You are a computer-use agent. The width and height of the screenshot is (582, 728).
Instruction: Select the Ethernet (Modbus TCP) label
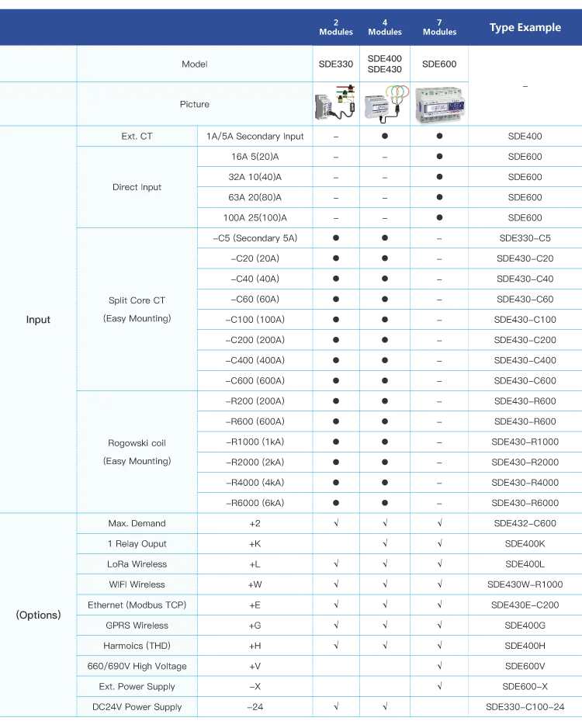point(137,605)
